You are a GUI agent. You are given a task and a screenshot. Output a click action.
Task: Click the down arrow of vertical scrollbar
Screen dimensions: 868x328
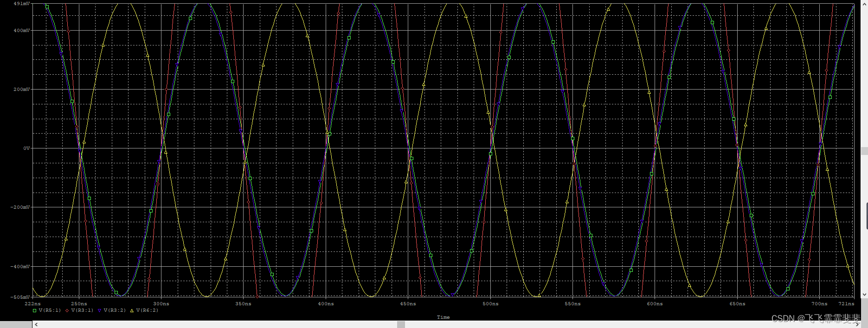(x=864, y=295)
